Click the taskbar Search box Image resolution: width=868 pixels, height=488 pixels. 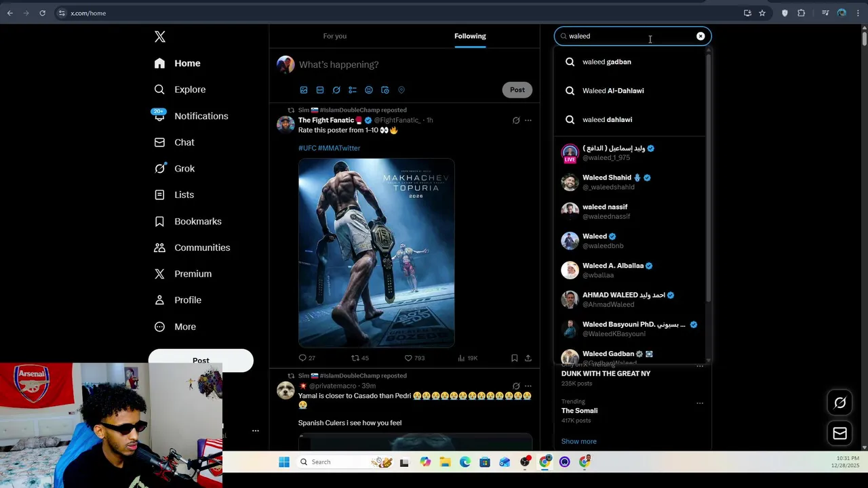click(x=346, y=462)
